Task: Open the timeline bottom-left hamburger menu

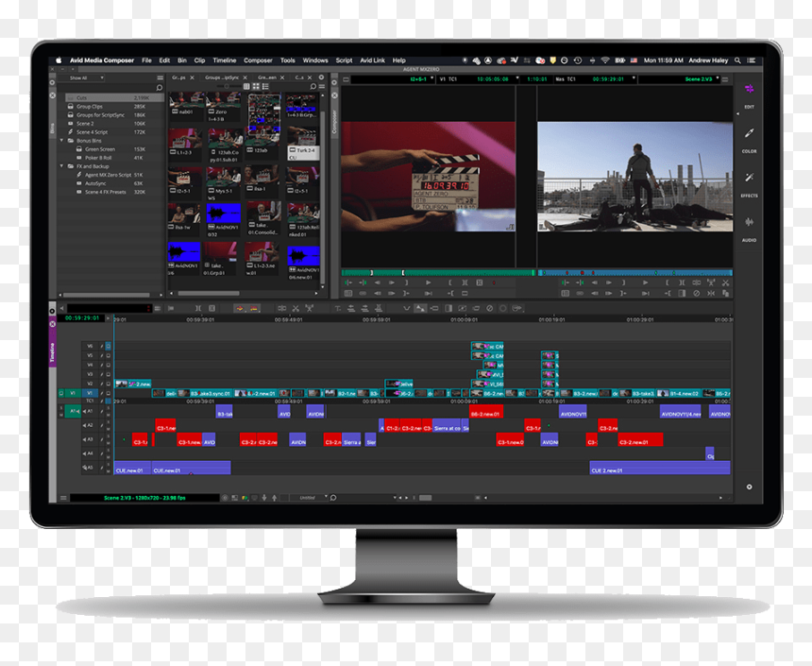Action: click(63, 498)
